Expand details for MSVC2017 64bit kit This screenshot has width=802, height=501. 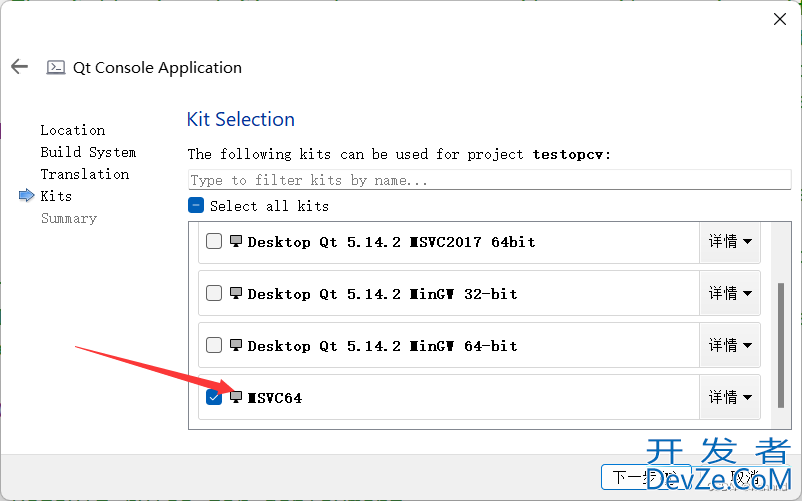point(729,242)
